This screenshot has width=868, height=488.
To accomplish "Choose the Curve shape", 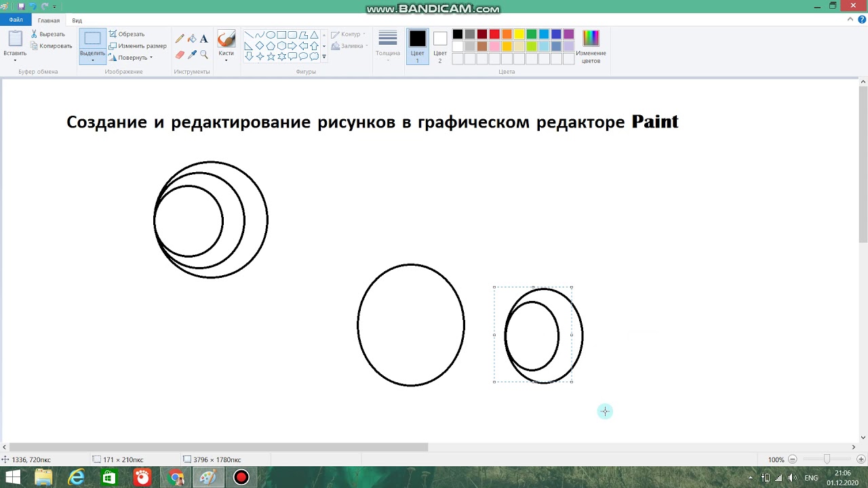I will (260, 35).
